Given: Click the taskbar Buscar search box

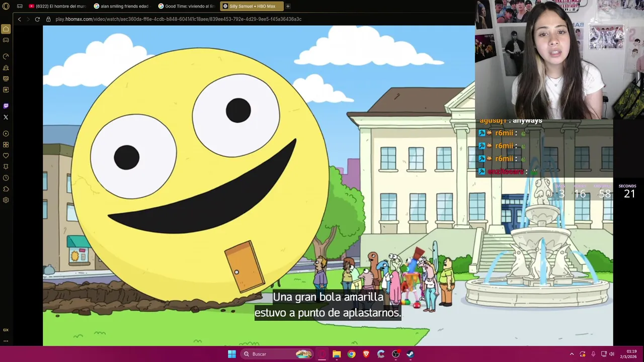Looking at the screenshot, I should click(276, 354).
